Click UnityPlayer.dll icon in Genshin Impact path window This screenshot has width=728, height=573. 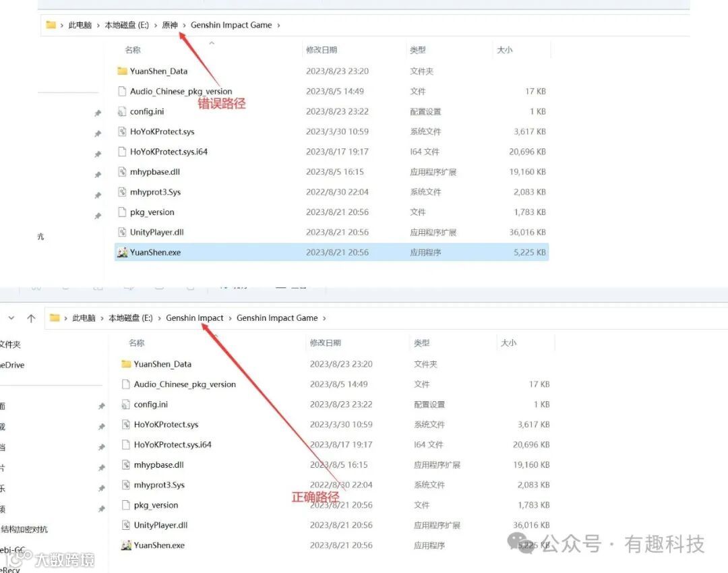[126, 525]
